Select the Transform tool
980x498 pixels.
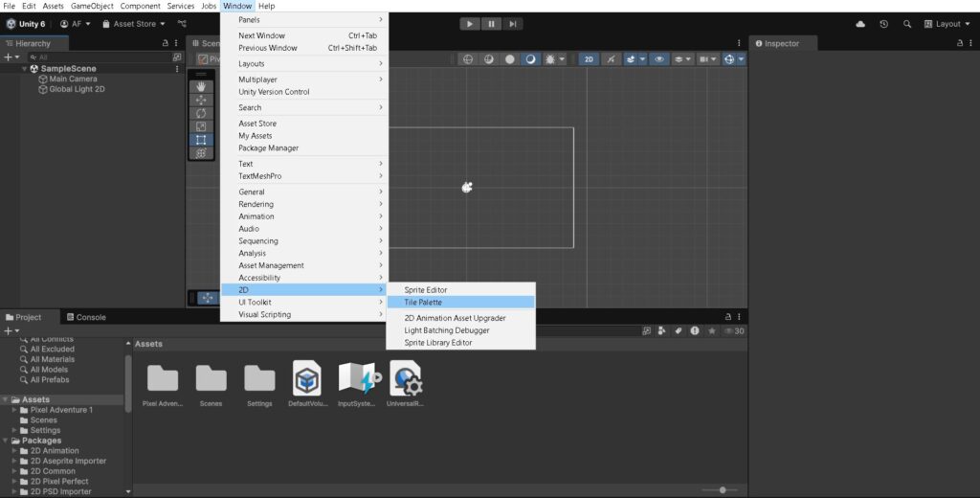coord(201,153)
